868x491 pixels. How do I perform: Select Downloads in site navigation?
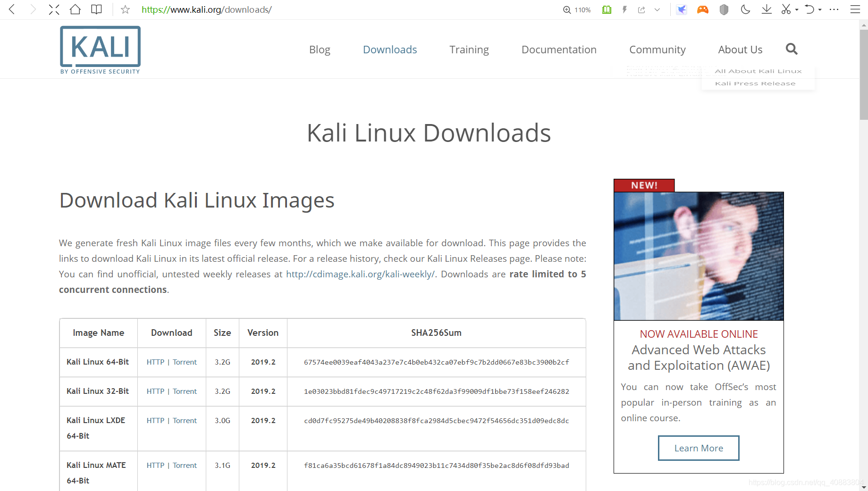tap(390, 50)
